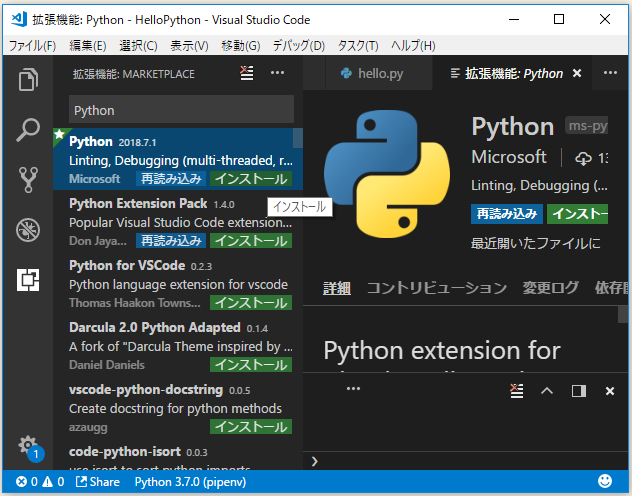Image resolution: width=632 pixels, height=496 pixels.
Task: Open the Extensions view in activity bar
Action: pos(28,280)
